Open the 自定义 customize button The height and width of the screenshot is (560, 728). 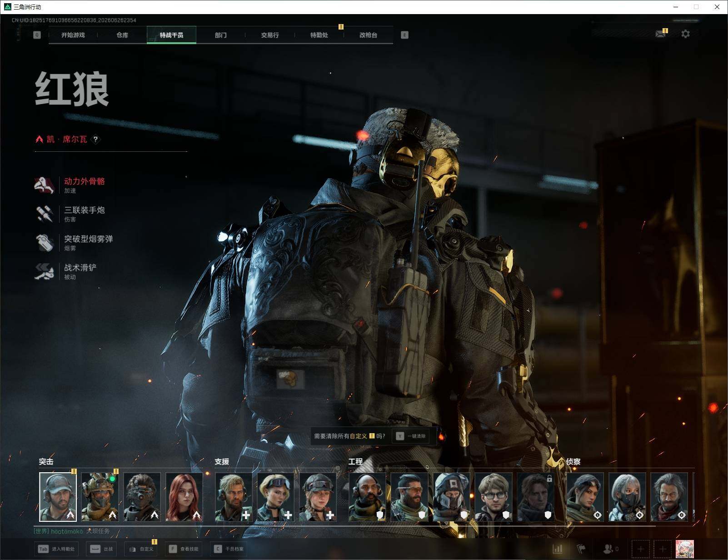tap(141, 549)
